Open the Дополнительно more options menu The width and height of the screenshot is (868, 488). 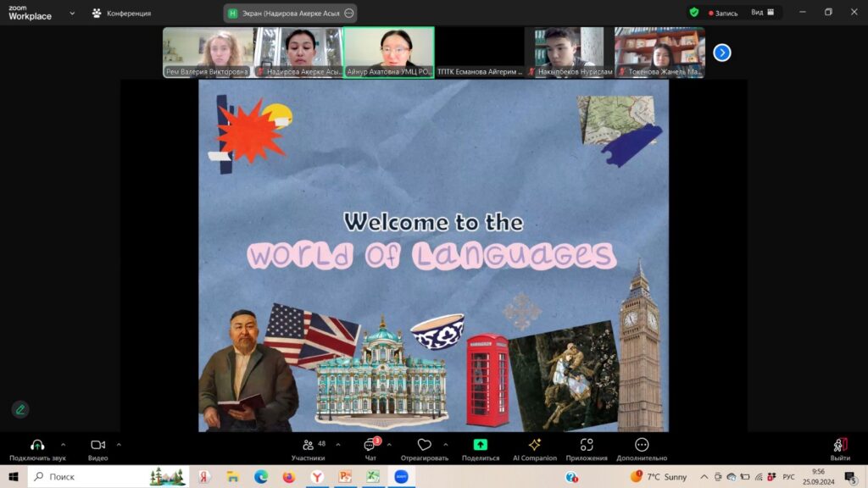[x=642, y=449]
